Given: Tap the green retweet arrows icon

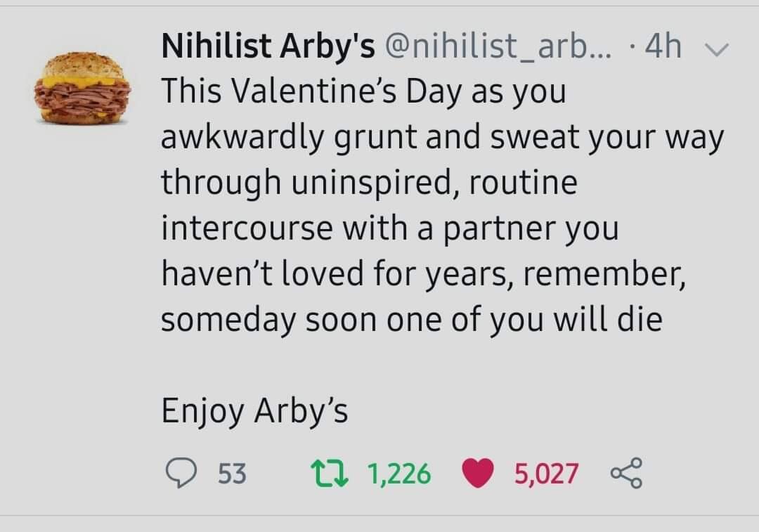Looking at the screenshot, I should tap(329, 473).
